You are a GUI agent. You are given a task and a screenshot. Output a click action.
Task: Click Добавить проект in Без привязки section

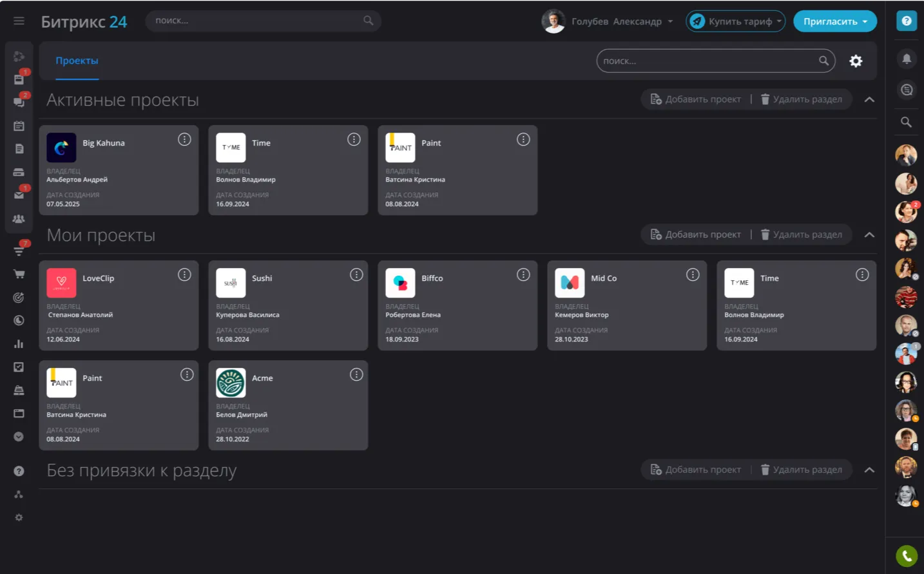696,470
